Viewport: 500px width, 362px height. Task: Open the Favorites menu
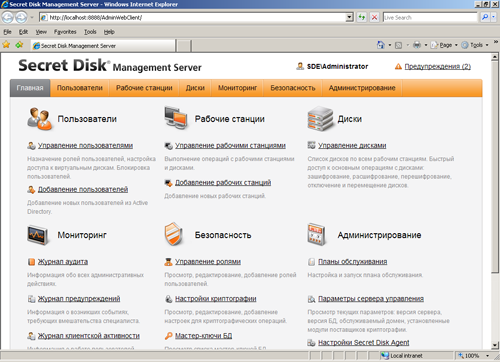pyautogui.click(x=65, y=32)
